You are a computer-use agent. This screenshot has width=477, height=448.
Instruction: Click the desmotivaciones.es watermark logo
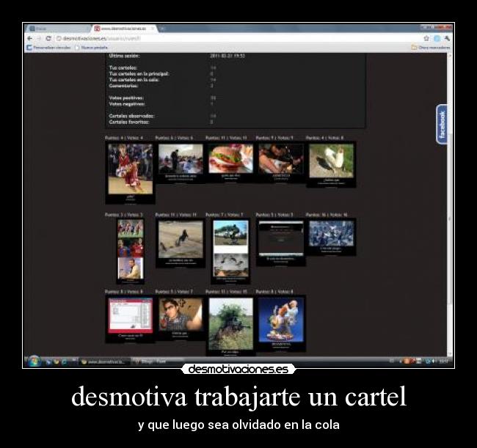coord(238,370)
